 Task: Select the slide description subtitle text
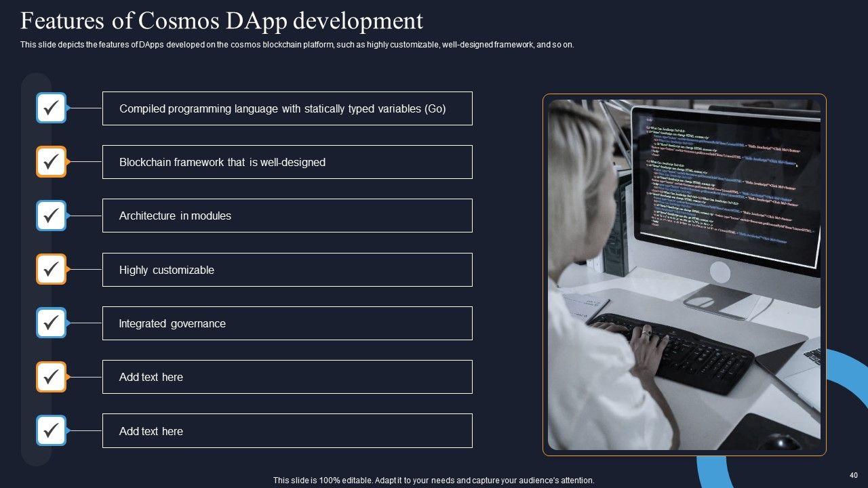pyautogui.click(x=297, y=45)
